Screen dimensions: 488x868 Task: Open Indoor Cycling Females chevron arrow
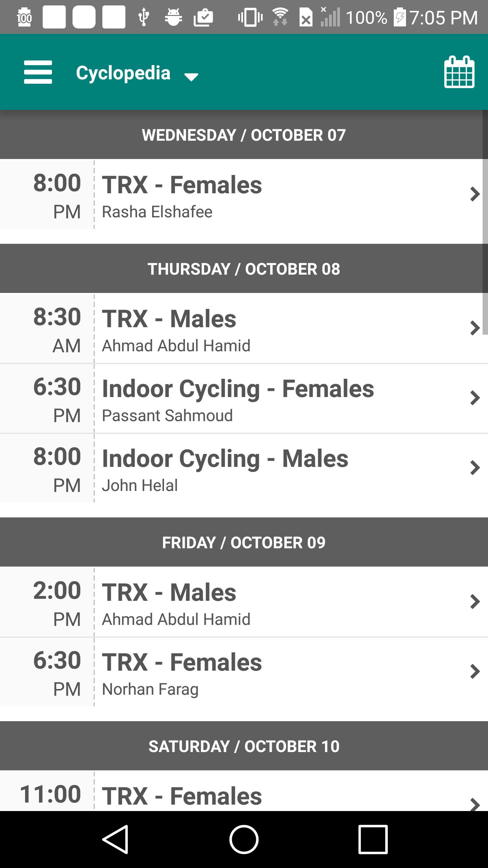pyautogui.click(x=475, y=398)
